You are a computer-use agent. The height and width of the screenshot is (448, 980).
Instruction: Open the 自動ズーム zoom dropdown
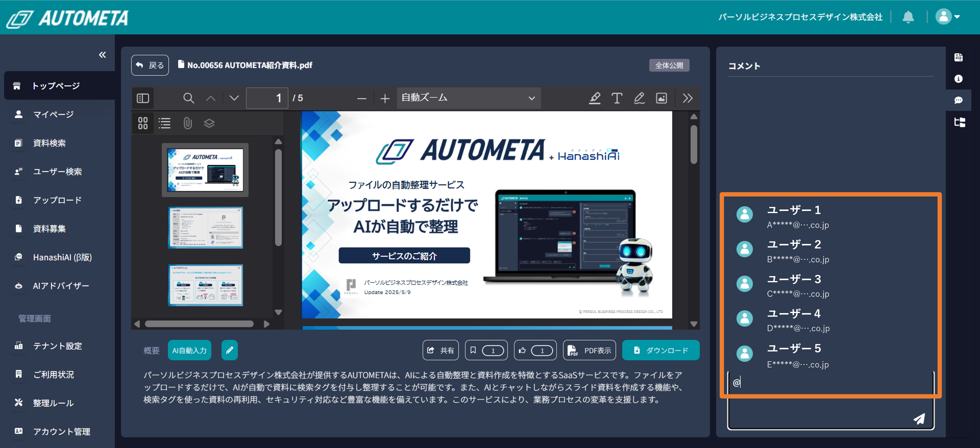click(x=468, y=98)
